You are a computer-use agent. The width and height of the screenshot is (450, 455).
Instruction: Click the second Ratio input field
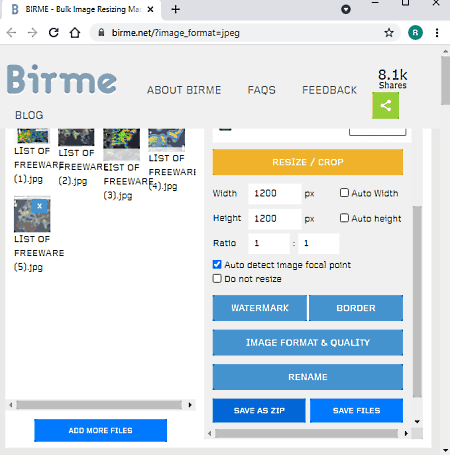coord(318,243)
